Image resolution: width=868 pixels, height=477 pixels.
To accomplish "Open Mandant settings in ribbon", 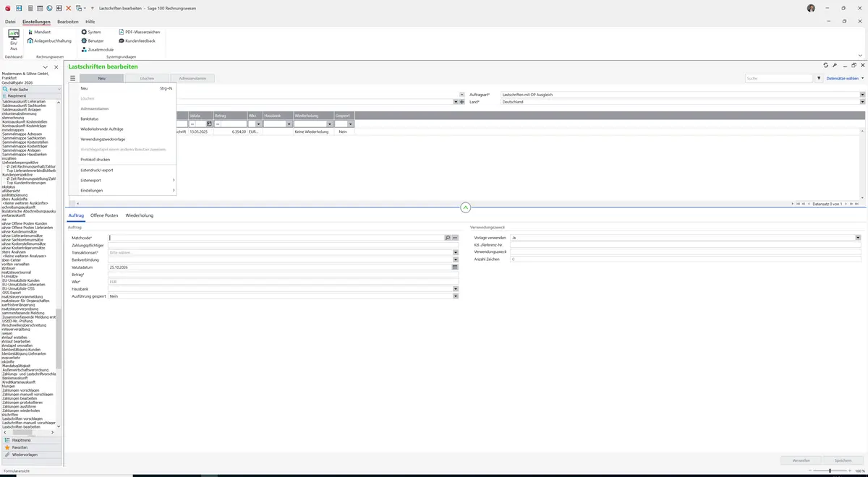I will [x=39, y=32].
